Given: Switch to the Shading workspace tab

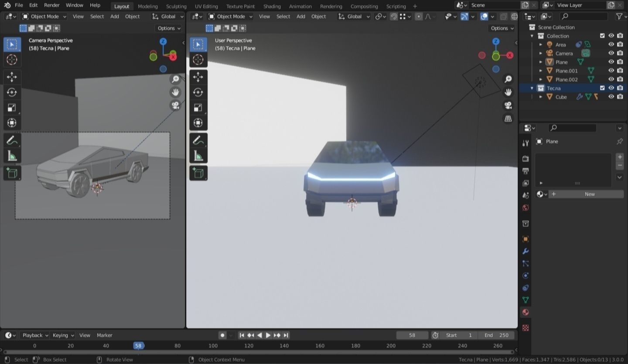Looking at the screenshot, I should pos(272,6).
